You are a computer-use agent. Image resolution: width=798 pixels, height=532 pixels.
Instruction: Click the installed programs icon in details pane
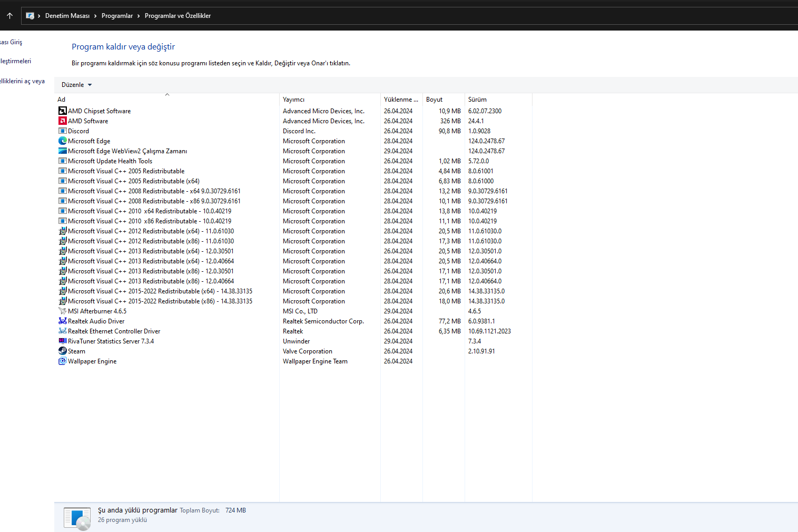tap(77, 518)
